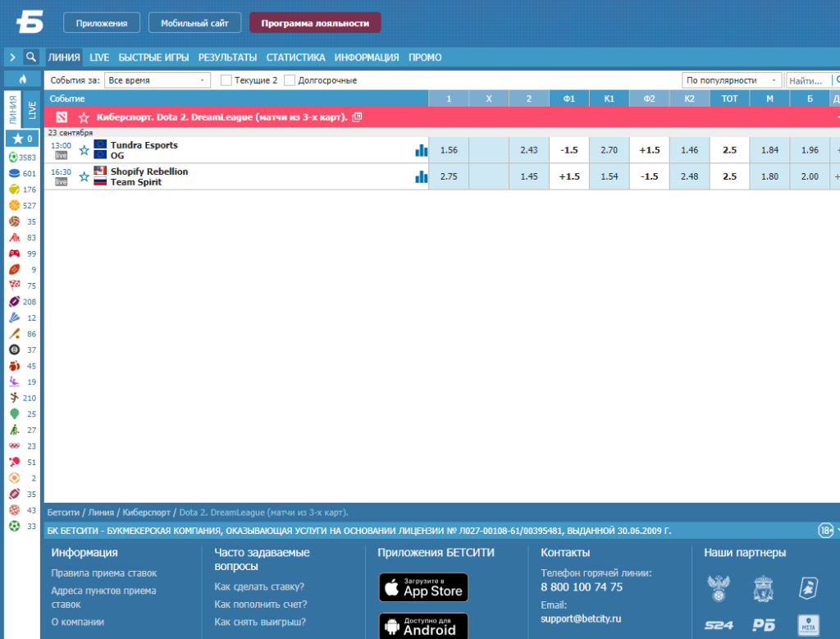This screenshot has width=840, height=639.
Task: Go to Киберспорт breadcrumb link
Action: (x=146, y=513)
